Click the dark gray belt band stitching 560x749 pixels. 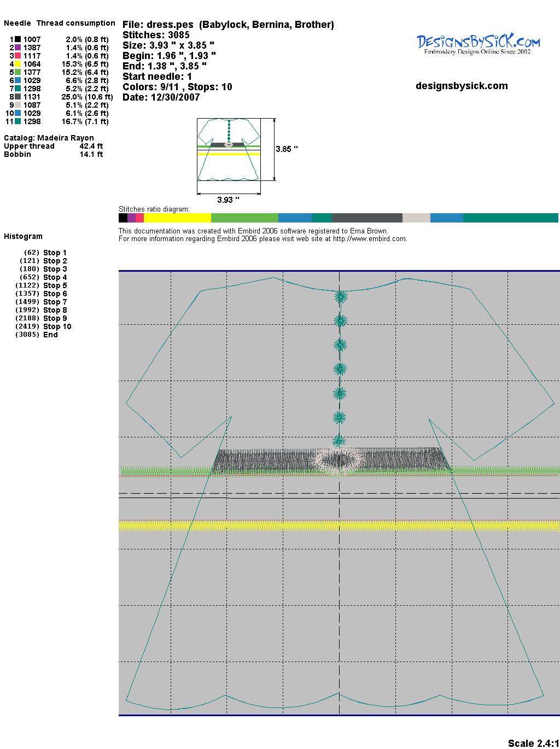(x=262, y=460)
